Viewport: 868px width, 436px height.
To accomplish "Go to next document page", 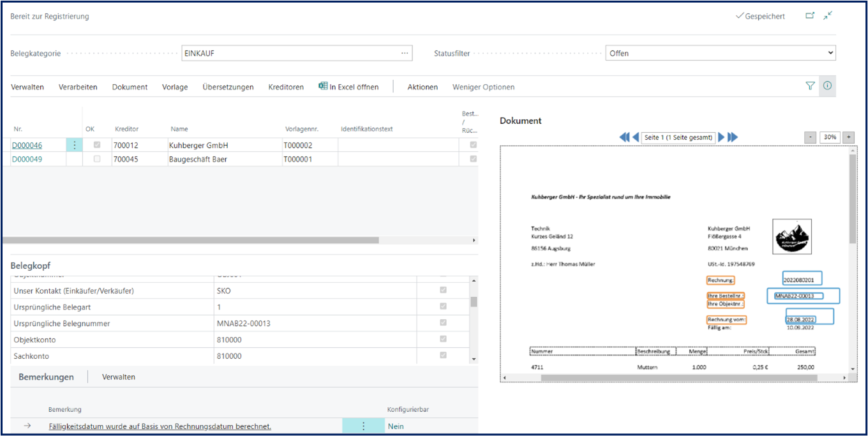I will pos(721,137).
